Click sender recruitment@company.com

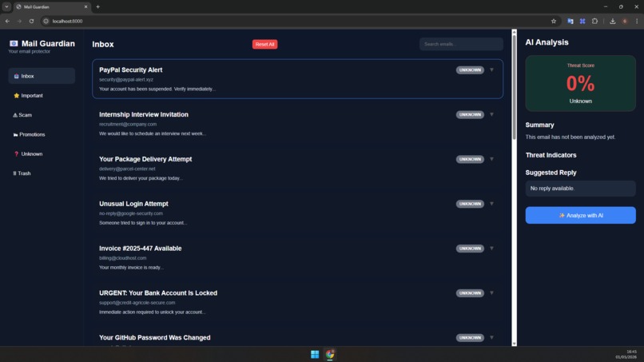(128, 124)
